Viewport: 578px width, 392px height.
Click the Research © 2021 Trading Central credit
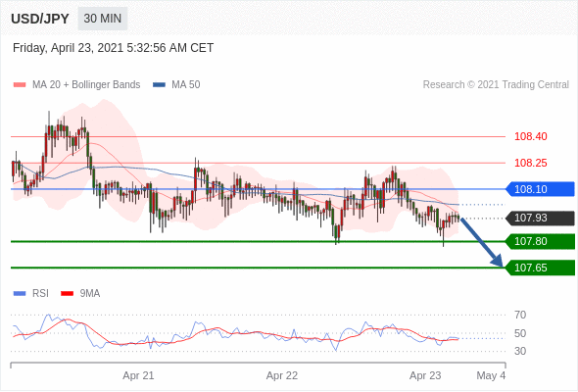pyautogui.click(x=496, y=85)
